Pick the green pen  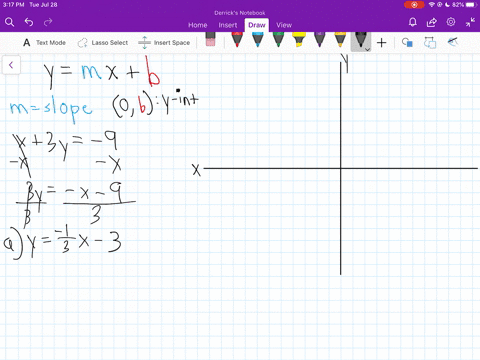tap(278, 39)
